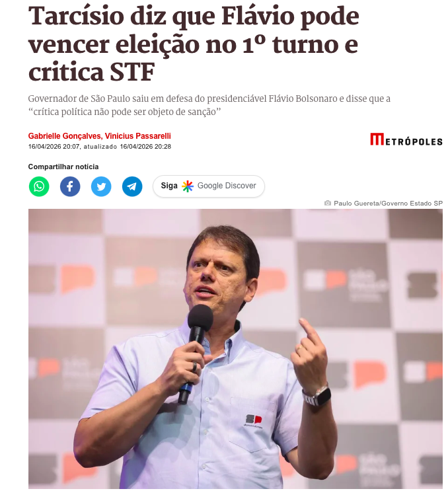This screenshot has height=493, width=448.
Task: Click the 'Siga' text in follow button
Action: click(x=169, y=186)
